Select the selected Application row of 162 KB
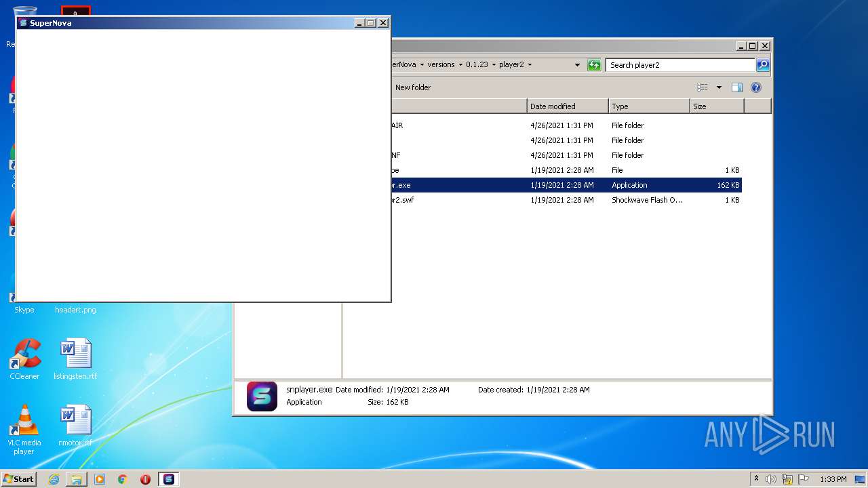This screenshot has width=868, height=488. [x=566, y=185]
